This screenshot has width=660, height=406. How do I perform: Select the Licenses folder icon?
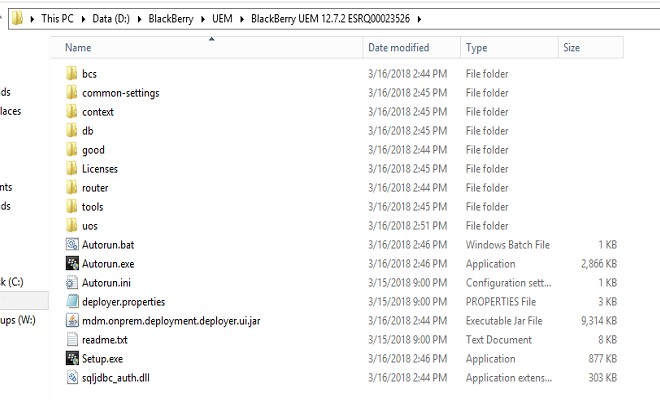[x=71, y=169]
